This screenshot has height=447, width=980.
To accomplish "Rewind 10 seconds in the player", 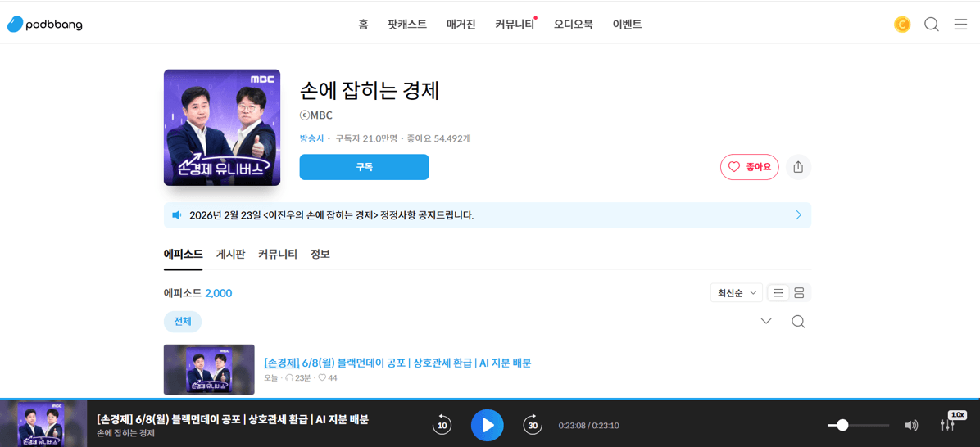I will coord(442,425).
